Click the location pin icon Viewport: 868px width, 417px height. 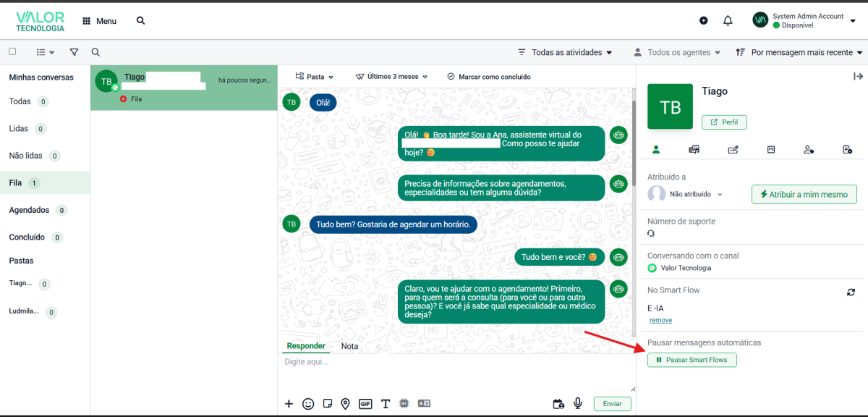coord(345,404)
